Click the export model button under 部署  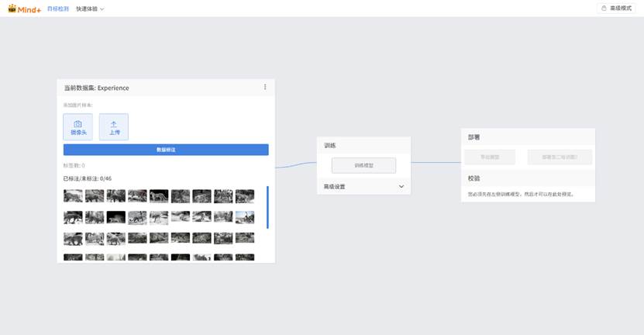(489, 157)
